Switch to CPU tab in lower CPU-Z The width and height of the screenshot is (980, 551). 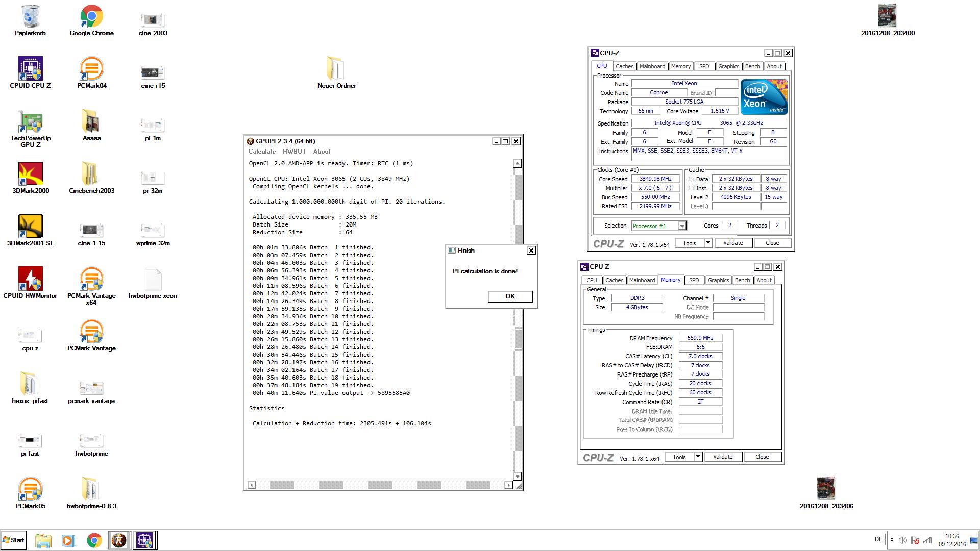[x=592, y=280]
